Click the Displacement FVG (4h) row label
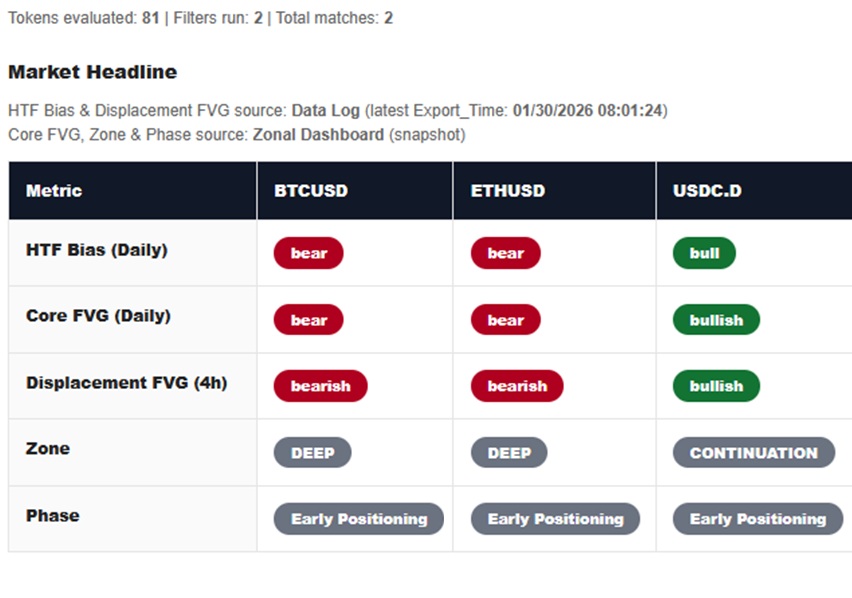Viewport: 852px width, 598px height. pos(126,382)
